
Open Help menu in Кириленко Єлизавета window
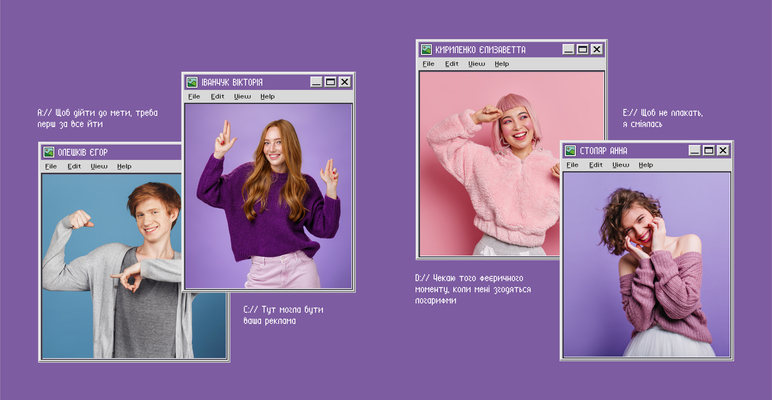[x=502, y=64]
